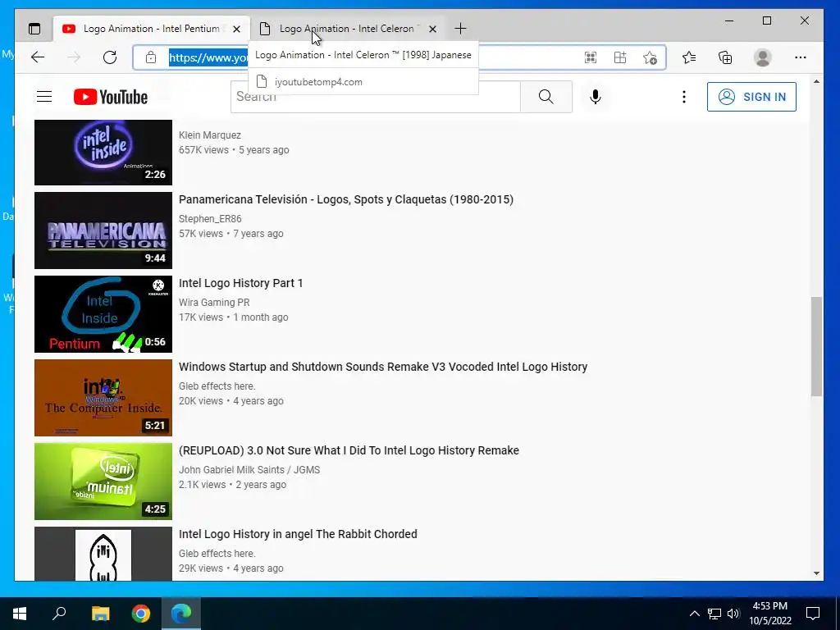Click Microsoft Edge taskbar icon
Image resolution: width=840 pixels, height=630 pixels.
coord(181,614)
